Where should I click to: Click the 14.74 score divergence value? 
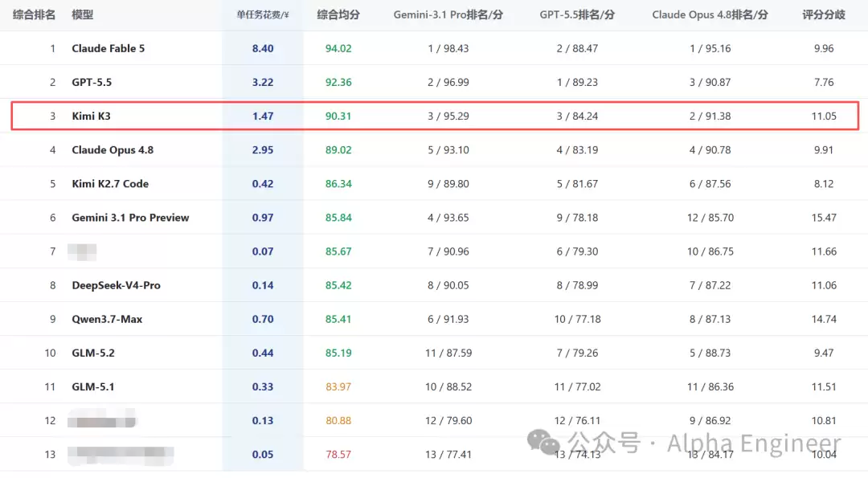tap(824, 319)
